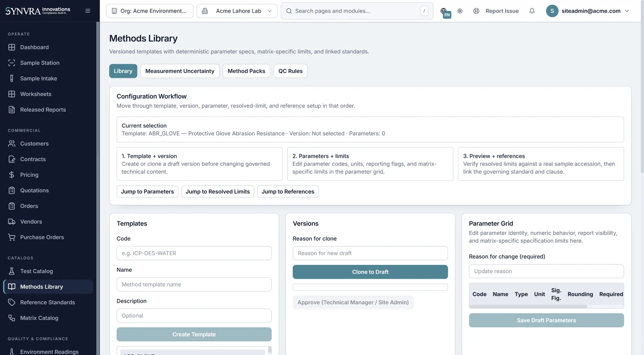Open Vendors truck icon
This screenshot has height=355, width=644.
12,222
